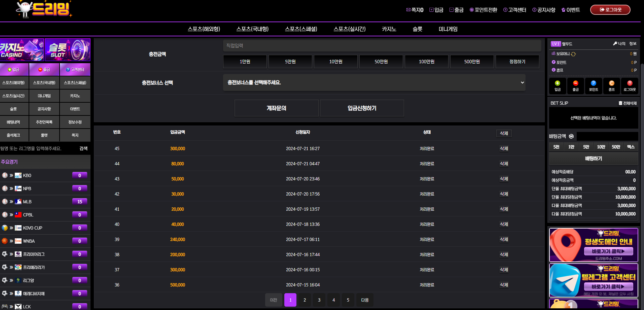Go to page 2 of deposit history
The image size is (644, 310).
pyautogui.click(x=305, y=300)
